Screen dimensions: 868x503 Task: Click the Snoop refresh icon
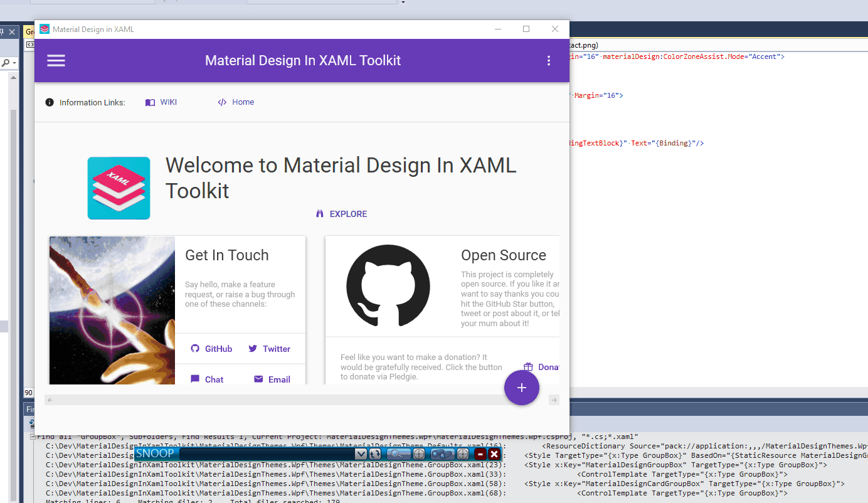pos(375,454)
